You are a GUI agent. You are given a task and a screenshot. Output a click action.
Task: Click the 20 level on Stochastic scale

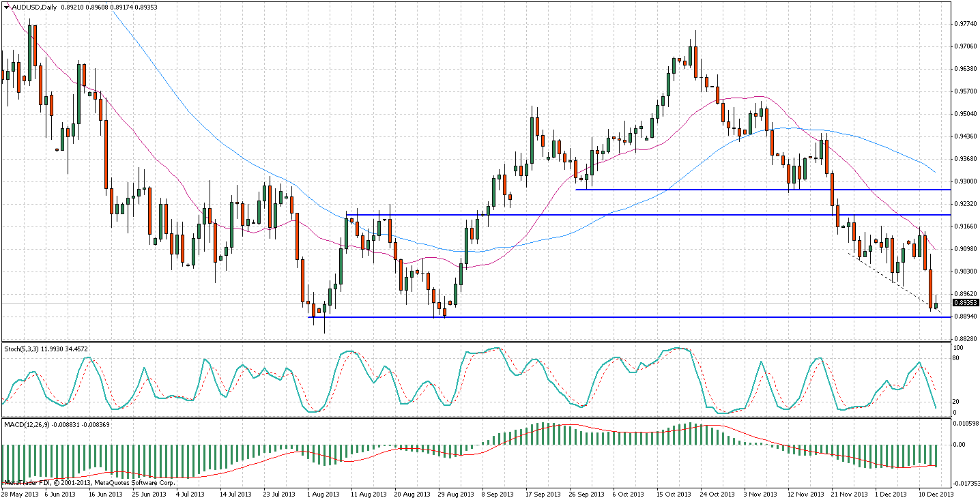[x=957, y=401]
